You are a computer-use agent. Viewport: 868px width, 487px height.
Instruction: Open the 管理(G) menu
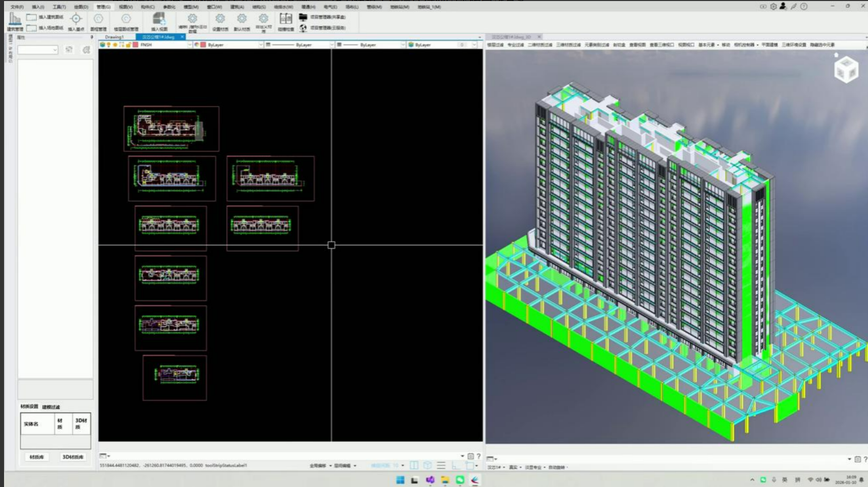point(103,7)
